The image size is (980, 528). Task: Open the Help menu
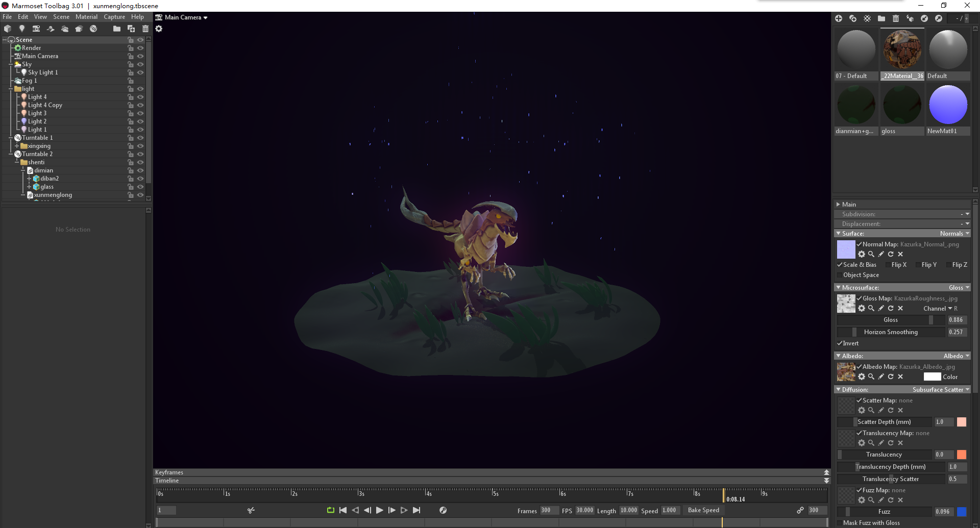tap(137, 17)
